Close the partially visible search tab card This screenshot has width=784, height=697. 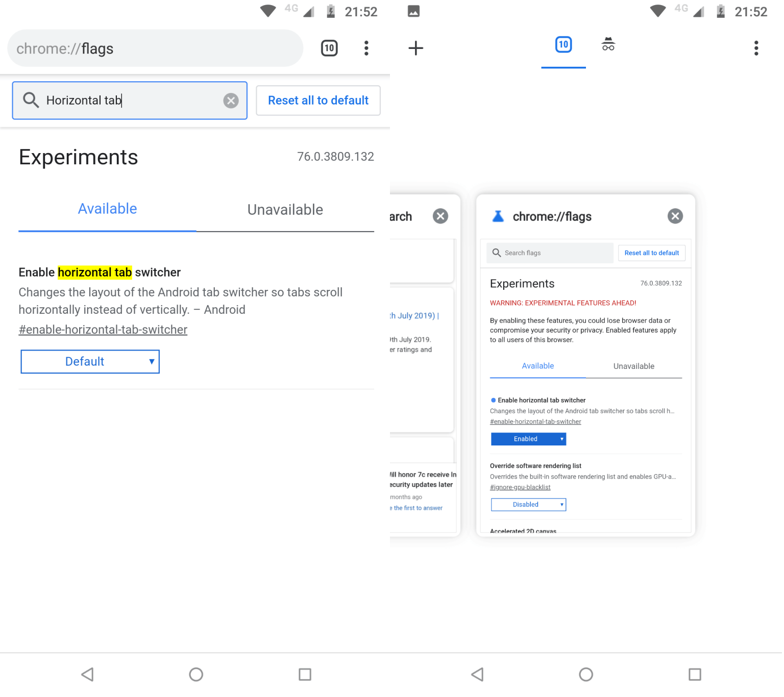point(440,216)
